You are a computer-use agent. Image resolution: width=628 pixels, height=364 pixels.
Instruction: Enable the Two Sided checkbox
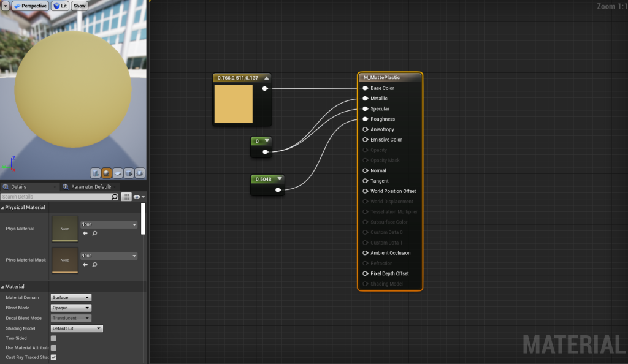point(53,338)
